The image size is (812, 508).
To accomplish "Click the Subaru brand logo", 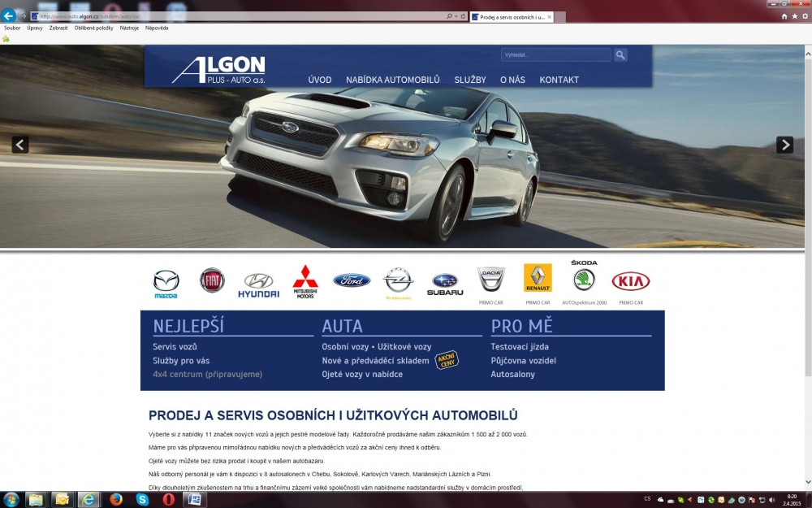I will [445, 284].
